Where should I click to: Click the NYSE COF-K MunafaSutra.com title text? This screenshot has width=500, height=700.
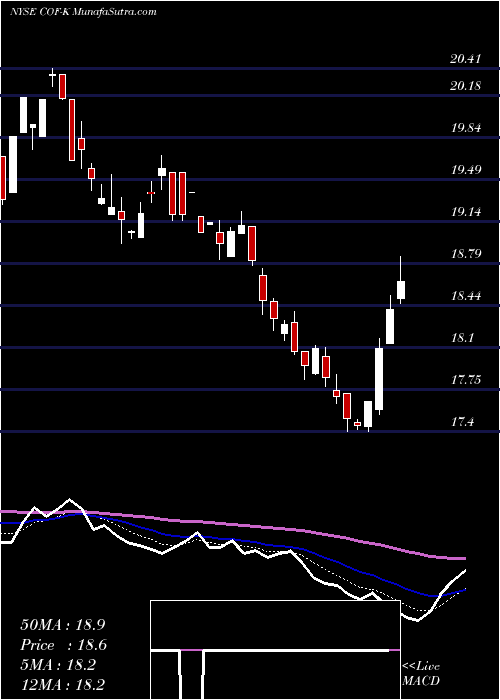click(x=83, y=12)
